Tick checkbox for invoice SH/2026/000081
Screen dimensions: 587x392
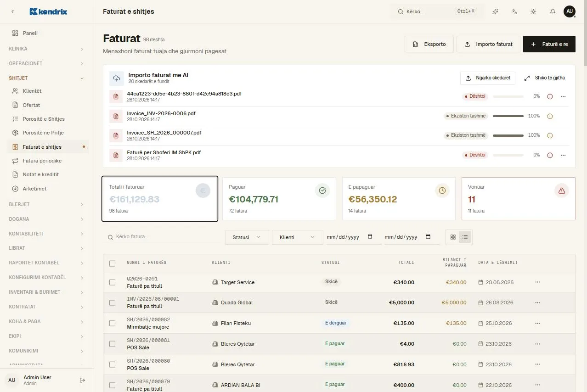113,344
